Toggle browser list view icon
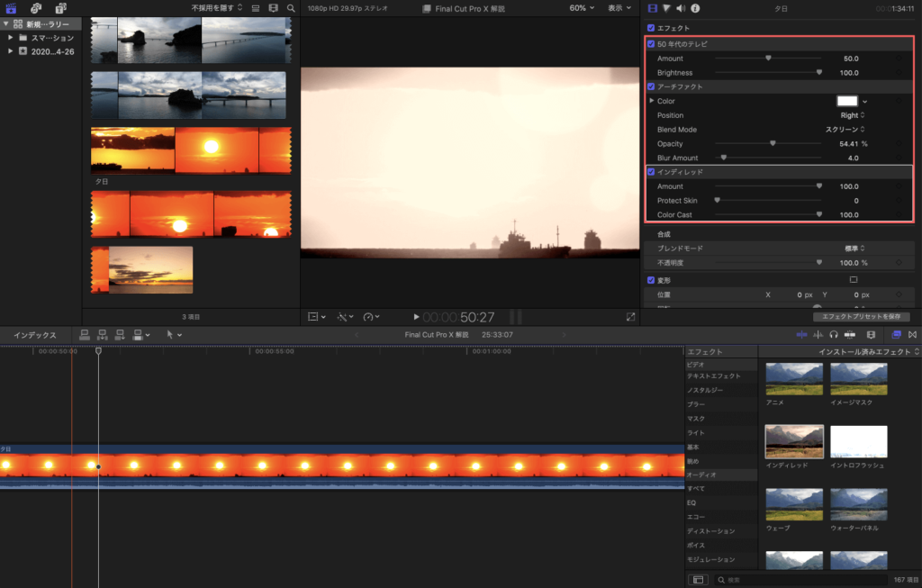 [x=255, y=8]
